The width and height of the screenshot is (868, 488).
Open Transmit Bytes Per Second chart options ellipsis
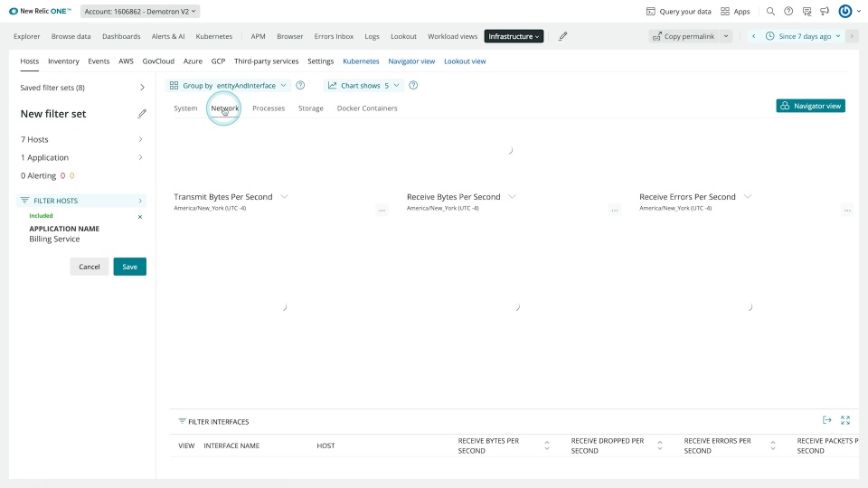(382, 211)
